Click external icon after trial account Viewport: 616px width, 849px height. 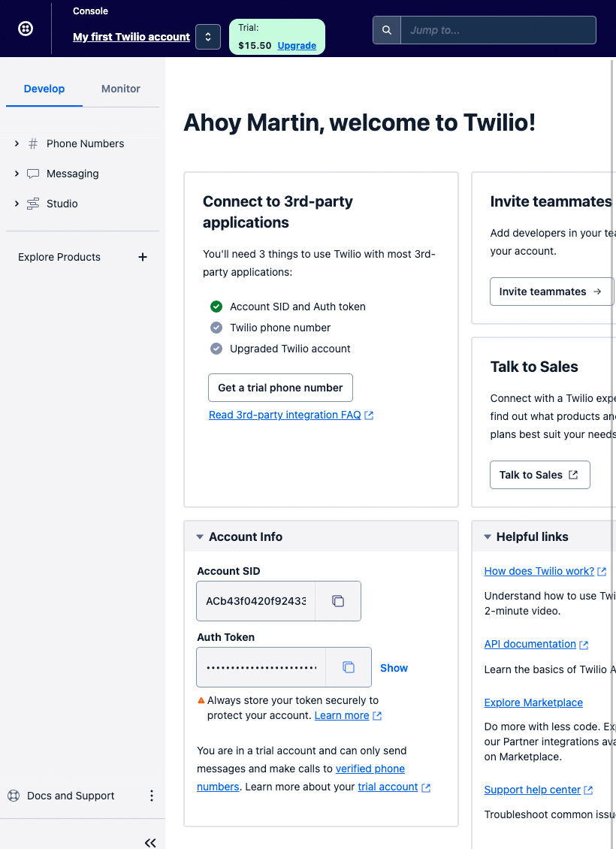point(426,788)
